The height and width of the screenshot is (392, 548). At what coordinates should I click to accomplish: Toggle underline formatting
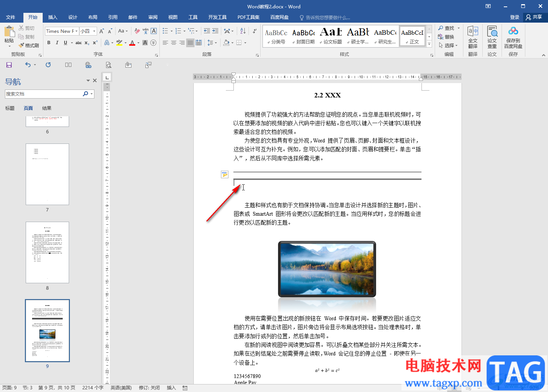[65, 43]
